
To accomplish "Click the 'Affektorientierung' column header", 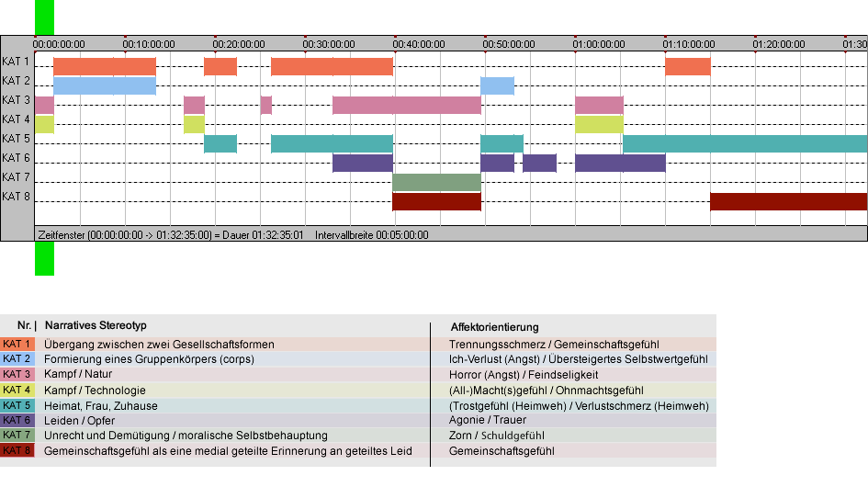I will click(x=494, y=327).
